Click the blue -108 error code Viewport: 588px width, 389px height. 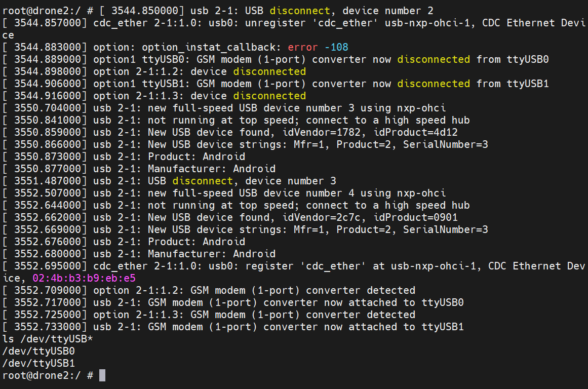point(336,47)
